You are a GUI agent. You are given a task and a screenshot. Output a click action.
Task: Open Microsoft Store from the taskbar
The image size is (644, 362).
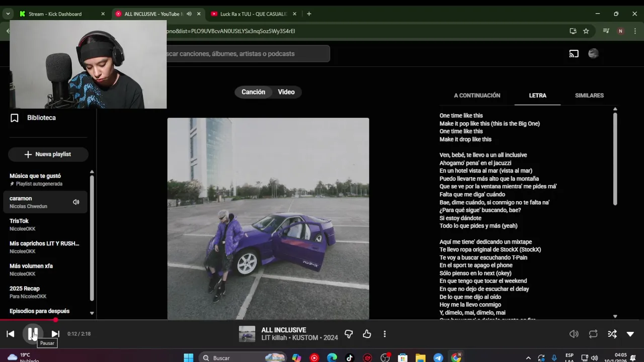[x=403, y=358]
